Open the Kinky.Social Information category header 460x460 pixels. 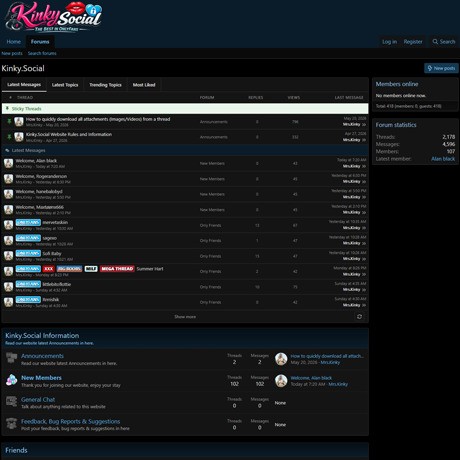tap(42, 335)
